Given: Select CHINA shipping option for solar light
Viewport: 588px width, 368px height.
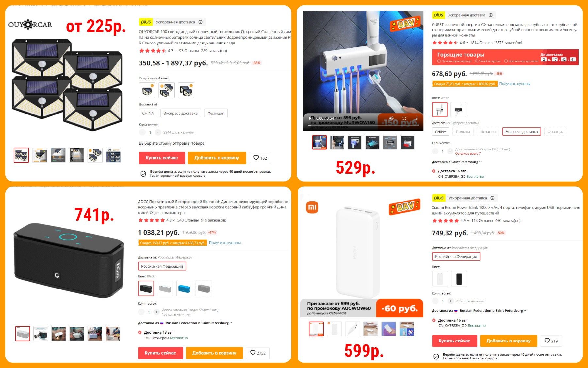Looking at the screenshot, I should point(148,113).
